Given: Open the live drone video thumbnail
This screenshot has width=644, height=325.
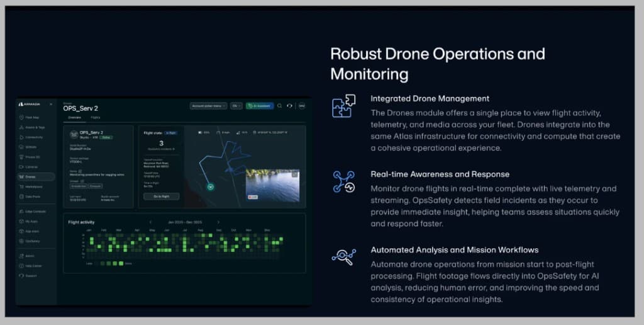Looking at the screenshot, I should (273, 185).
